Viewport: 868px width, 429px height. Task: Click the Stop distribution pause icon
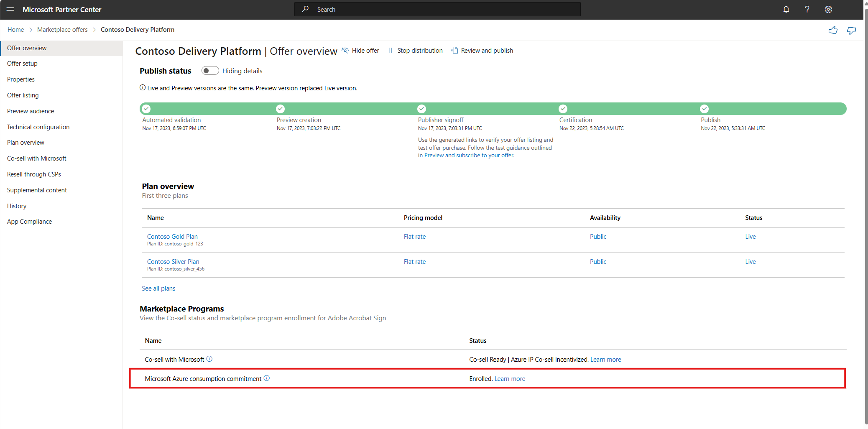pos(390,51)
